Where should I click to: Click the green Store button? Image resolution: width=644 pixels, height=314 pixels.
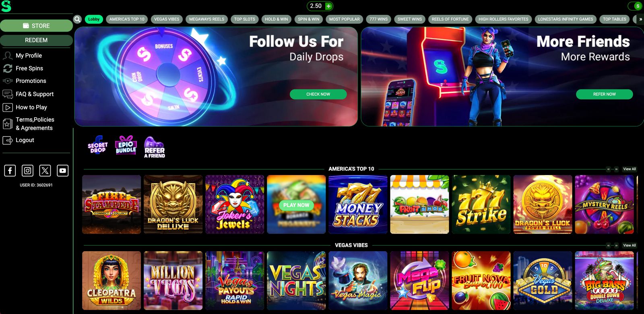point(36,26)
